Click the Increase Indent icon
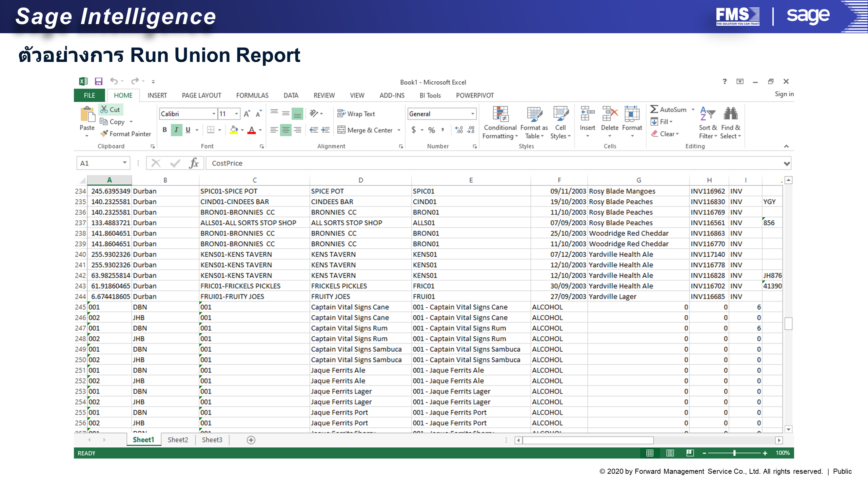 325,130
